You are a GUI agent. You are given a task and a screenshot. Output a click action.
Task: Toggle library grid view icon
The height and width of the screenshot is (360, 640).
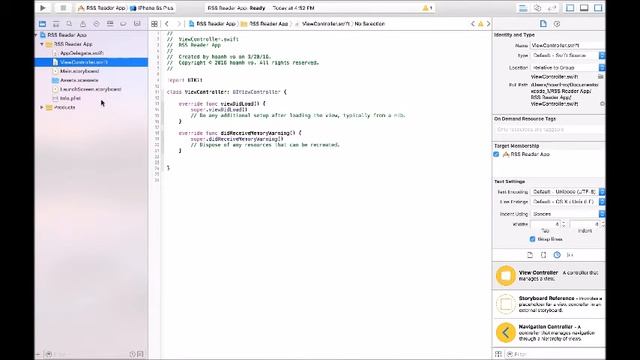(x=498, y=354)
